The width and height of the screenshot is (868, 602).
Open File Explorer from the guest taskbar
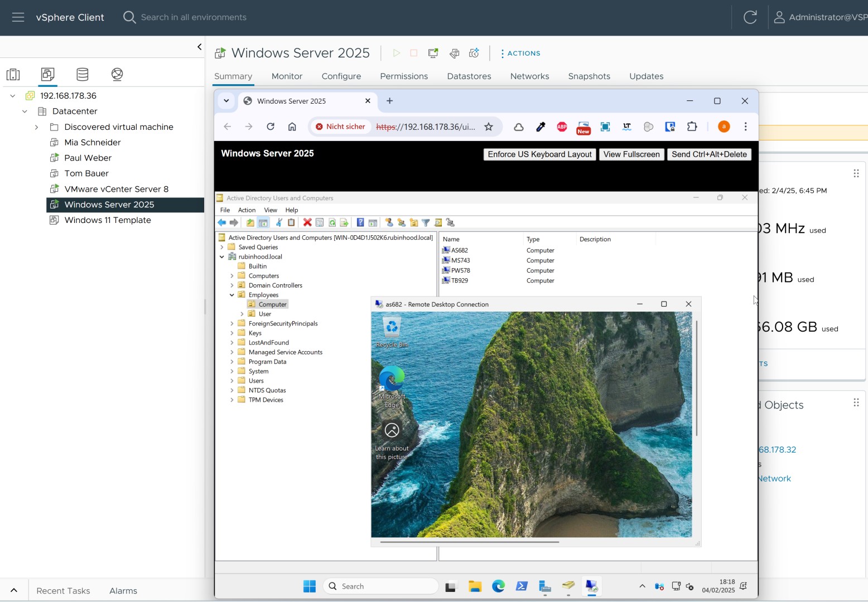[x=475, y=586]
